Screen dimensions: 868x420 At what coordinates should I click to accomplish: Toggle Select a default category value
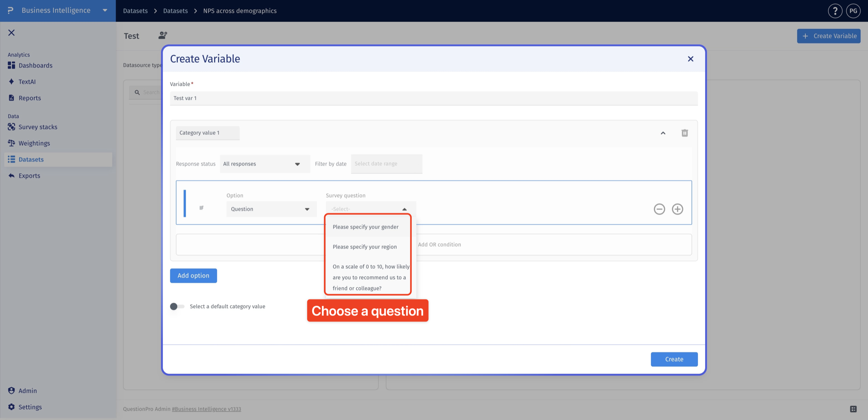click(x=177, y=306)
